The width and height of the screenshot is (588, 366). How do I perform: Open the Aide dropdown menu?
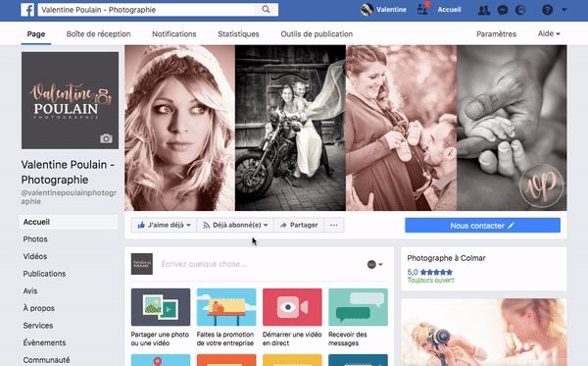549,33
